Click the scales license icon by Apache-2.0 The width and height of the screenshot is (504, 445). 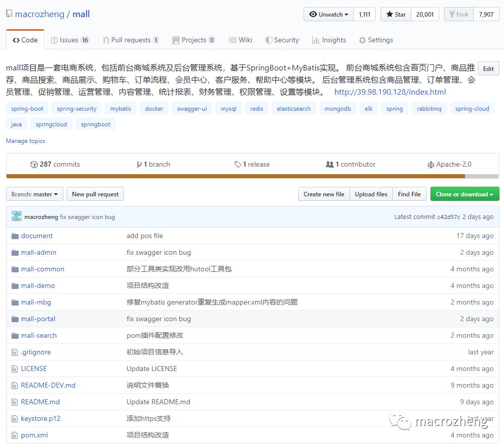pyautogui.click(x=430, y=165)
